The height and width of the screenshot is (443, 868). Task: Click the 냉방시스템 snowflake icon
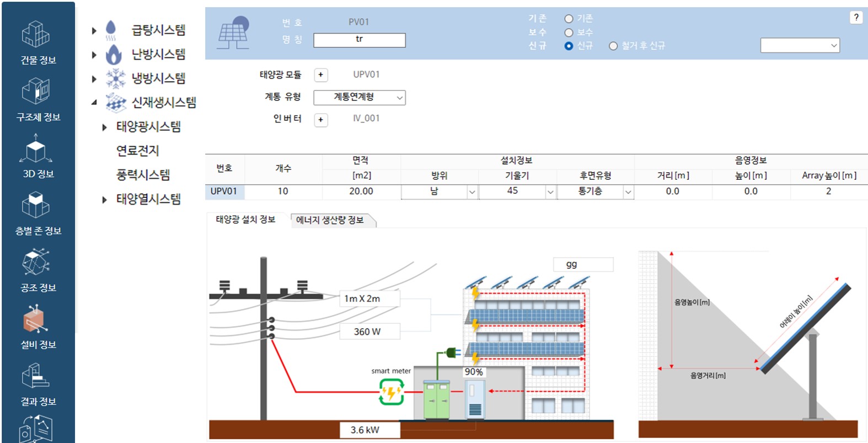tap(115, 78)
